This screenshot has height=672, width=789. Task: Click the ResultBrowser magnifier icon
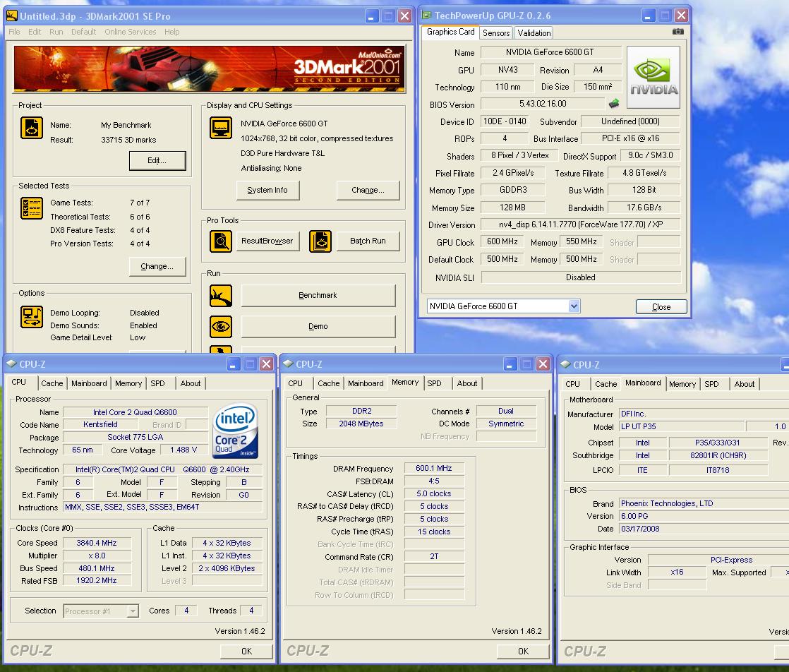pyautogui.click(x=220, y=241)
